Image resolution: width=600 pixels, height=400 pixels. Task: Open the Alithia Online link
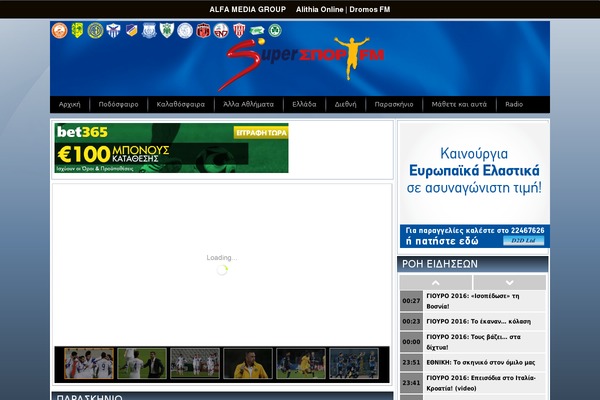pos(320,10)
